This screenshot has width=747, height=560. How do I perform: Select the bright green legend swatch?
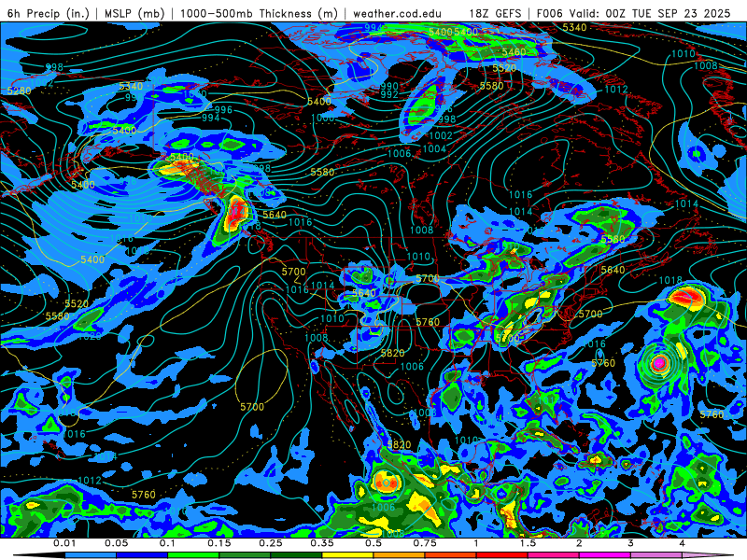click(x=193, y=555)
